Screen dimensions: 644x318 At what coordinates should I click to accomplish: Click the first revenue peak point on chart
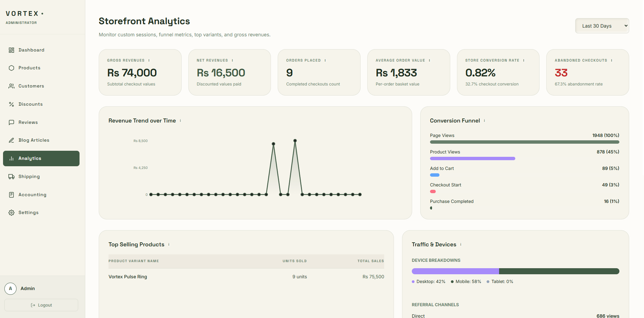[x=273, y=144]
